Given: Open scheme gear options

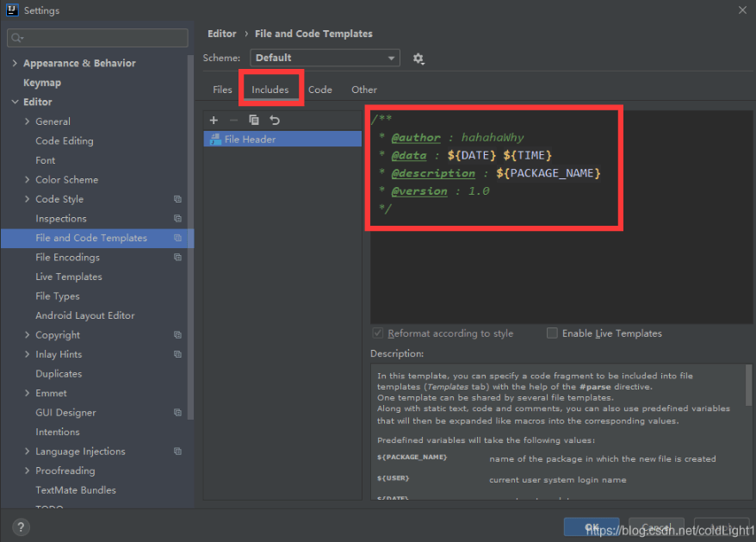Looking at the screenshot, I should click(x=418, y=59).
